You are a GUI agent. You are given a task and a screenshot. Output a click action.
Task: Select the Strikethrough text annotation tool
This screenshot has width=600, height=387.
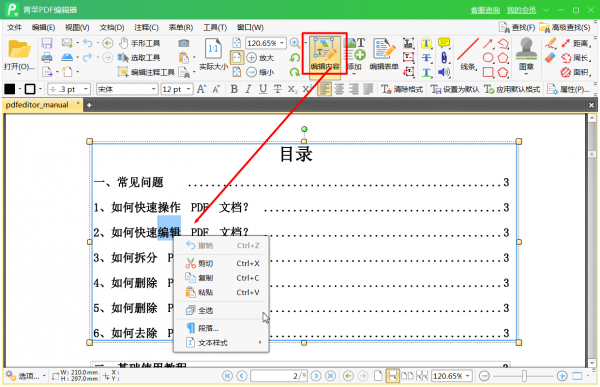(x=426, y=58)
